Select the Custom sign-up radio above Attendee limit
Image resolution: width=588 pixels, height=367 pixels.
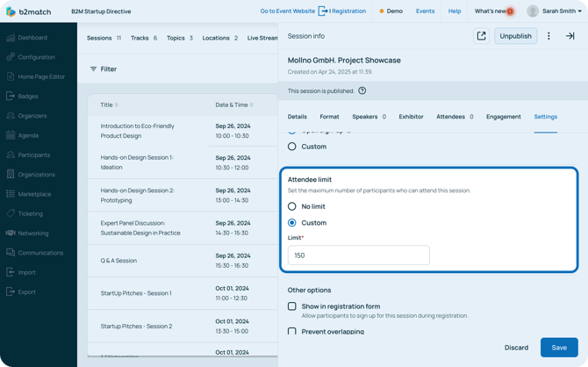pos(291,147)
